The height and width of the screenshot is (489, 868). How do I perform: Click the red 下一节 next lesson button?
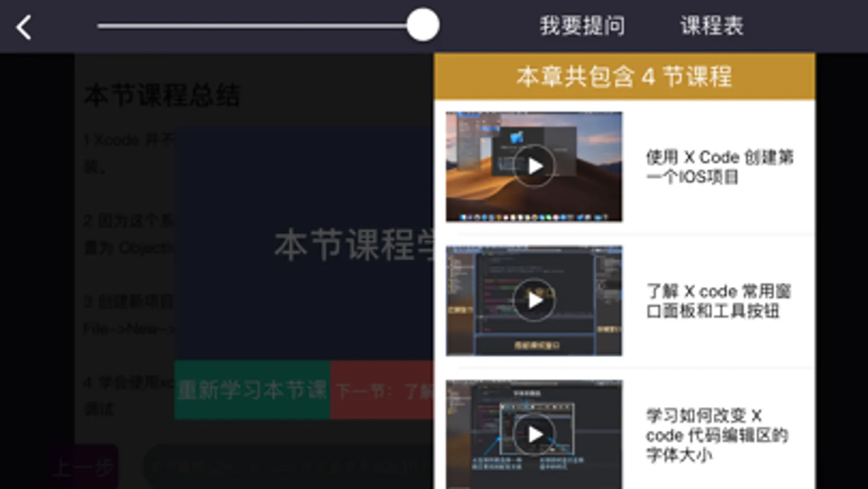click(x=382, y=390)
